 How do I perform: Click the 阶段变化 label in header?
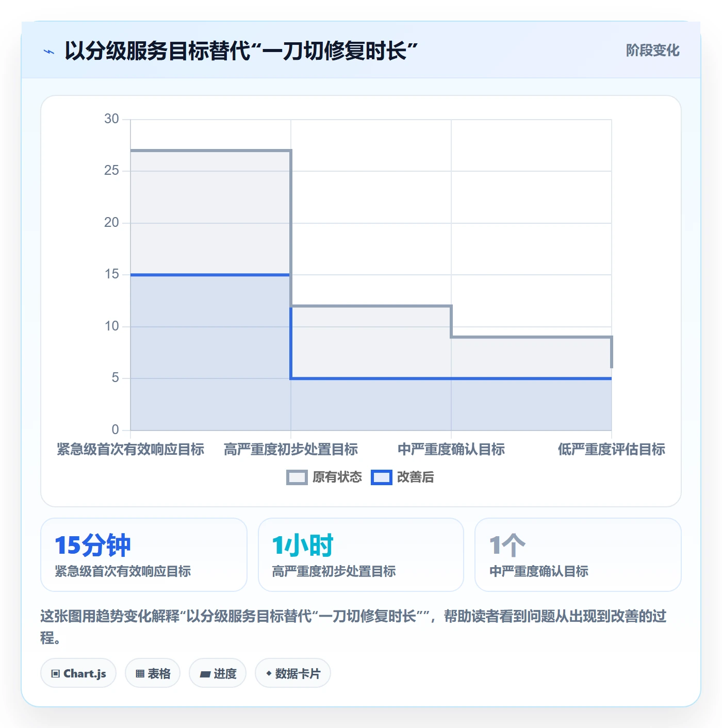[652, 51]
